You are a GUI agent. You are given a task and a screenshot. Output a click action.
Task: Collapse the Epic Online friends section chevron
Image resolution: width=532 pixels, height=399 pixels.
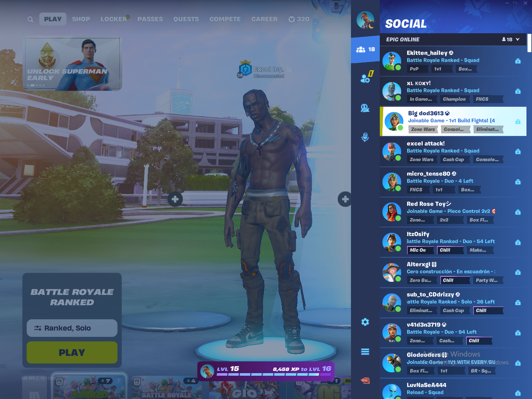click(x=518, y=39)
